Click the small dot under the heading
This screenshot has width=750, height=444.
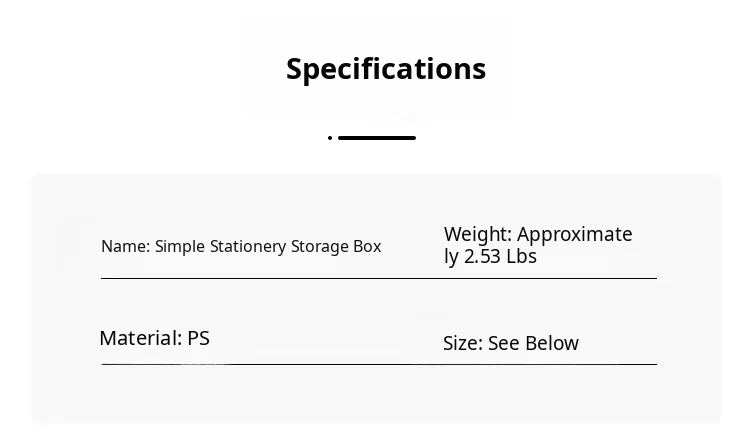click(x=330, y=138)
